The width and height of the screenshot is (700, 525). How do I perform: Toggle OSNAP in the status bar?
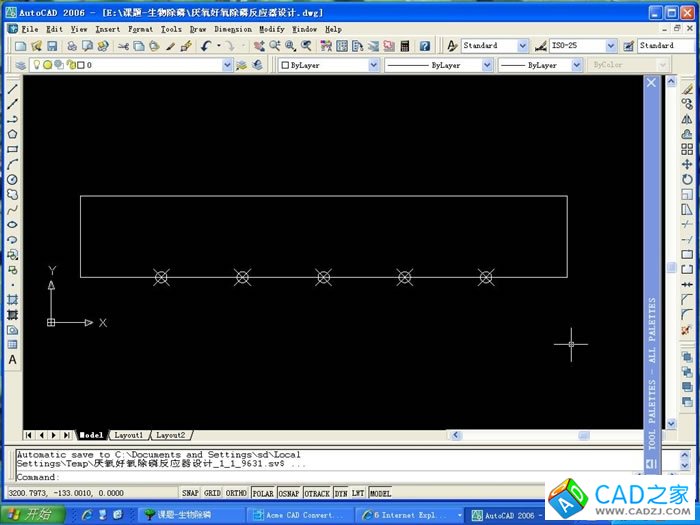pyautogui.click(x=289, y=494)
